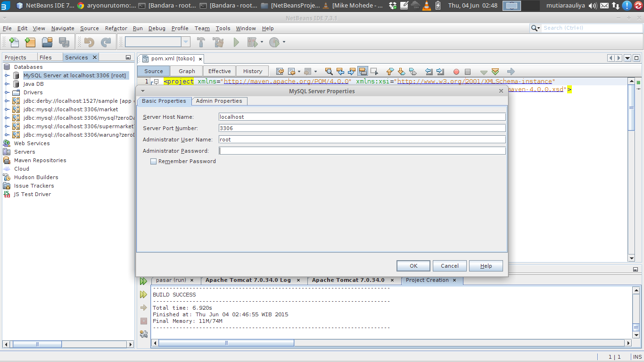Click the Stop Macro Recording icon
This screenshot has height=362, width=644.
pyautogui.click(x=468, y=72)
